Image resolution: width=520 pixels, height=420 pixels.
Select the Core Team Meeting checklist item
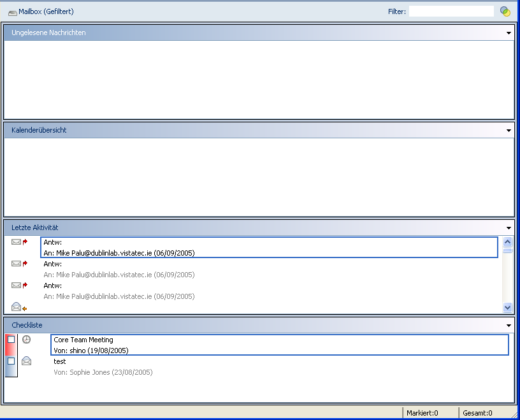[x=280, y=345]
